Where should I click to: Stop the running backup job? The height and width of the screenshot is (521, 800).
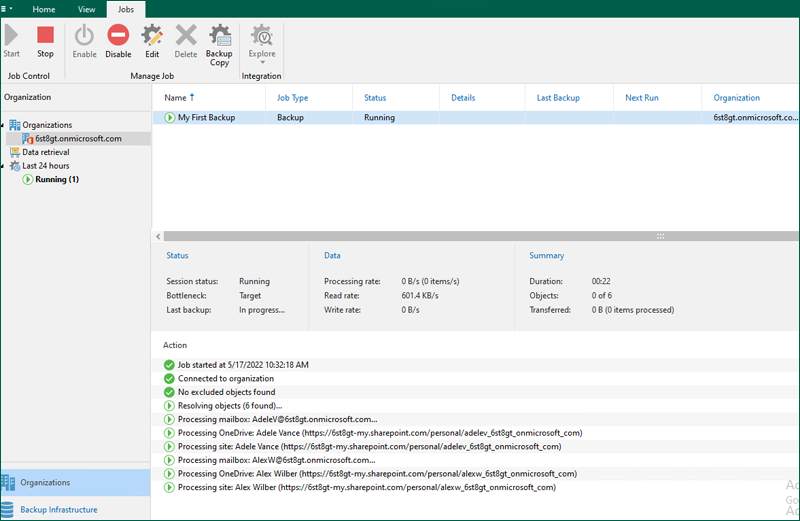(x=45, y=41)
